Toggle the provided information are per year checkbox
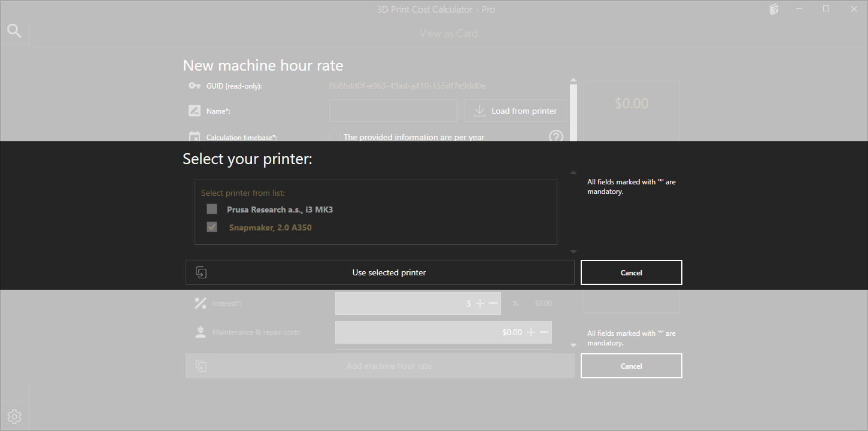 (335, 137)
